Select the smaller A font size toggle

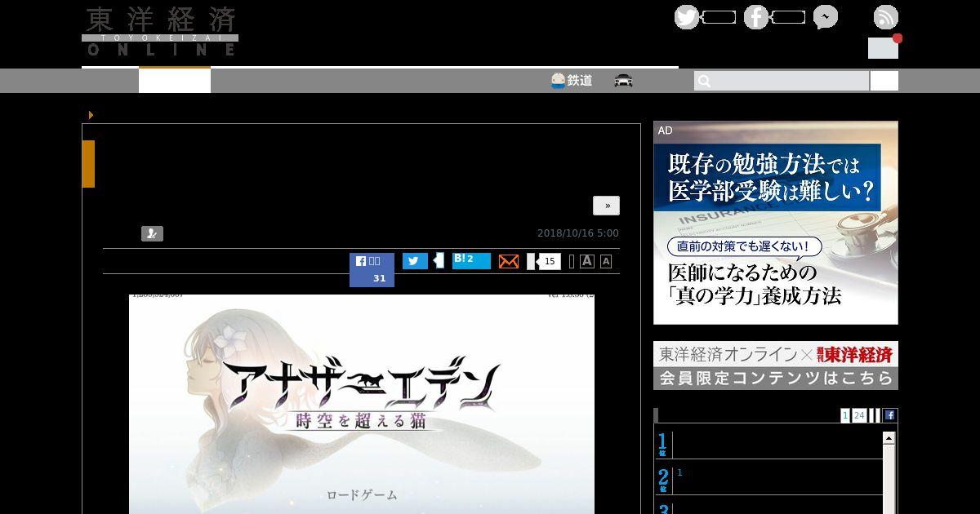[x=606, y=261]
